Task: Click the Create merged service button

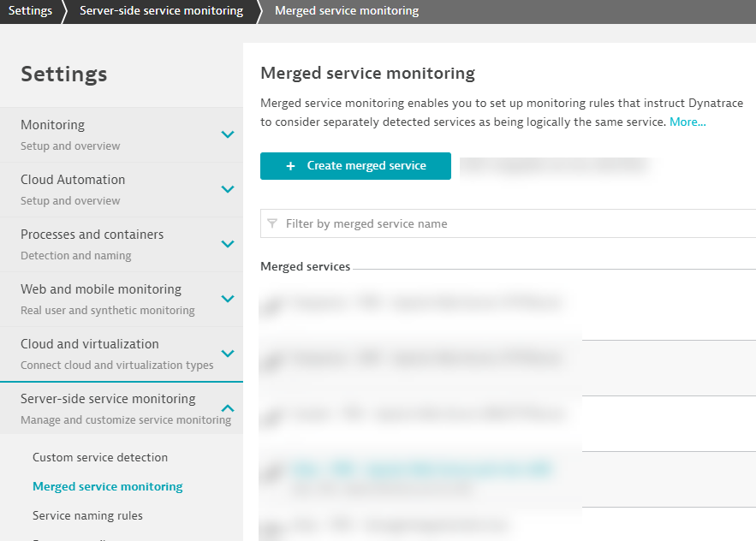Action: coord(355,166)
